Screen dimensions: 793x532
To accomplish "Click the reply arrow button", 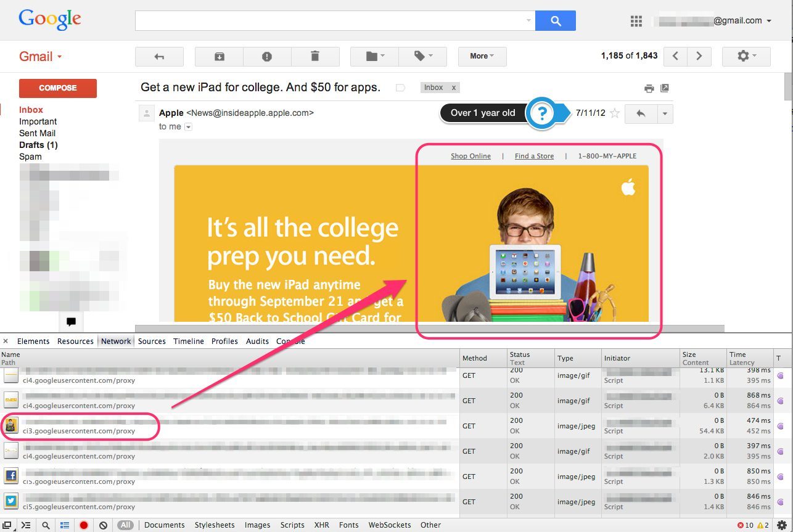I will point(641,114).
